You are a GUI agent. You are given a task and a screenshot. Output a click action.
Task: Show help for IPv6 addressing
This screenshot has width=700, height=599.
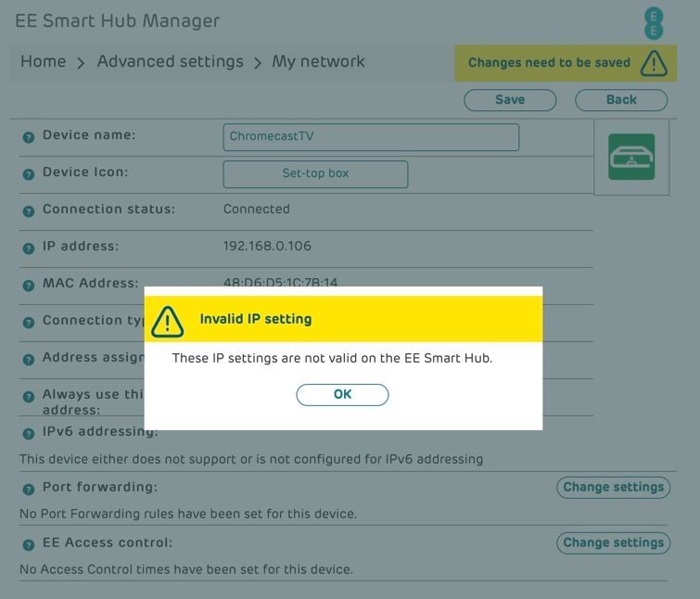(29, 434)
